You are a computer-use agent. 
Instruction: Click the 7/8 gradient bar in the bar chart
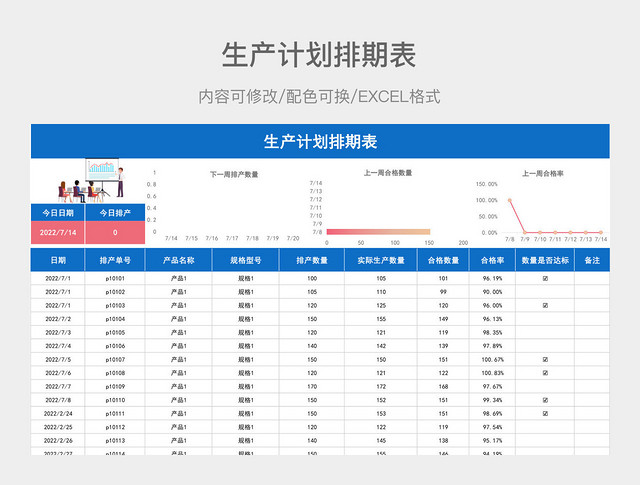coord(378,232)
